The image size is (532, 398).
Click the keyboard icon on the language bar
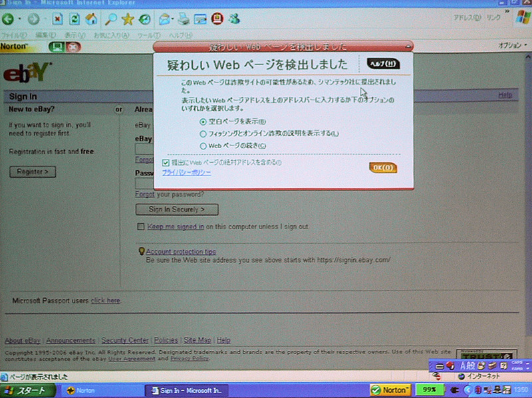tap(440, 367)
